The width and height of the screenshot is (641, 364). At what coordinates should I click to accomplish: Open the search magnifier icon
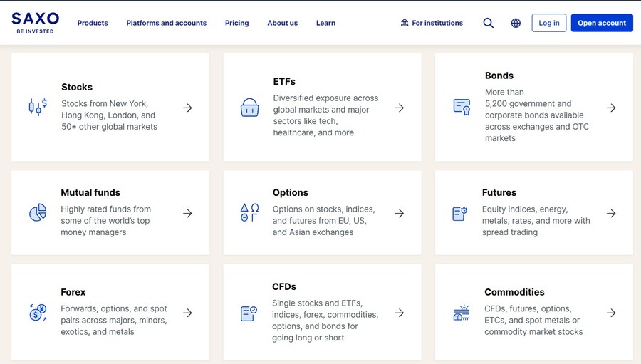(488, 23)
